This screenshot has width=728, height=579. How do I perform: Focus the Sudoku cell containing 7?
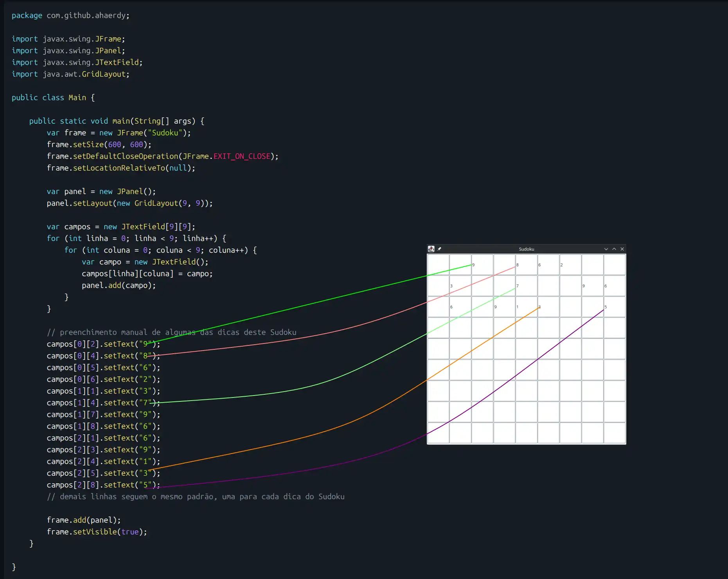tap(527, 286)
